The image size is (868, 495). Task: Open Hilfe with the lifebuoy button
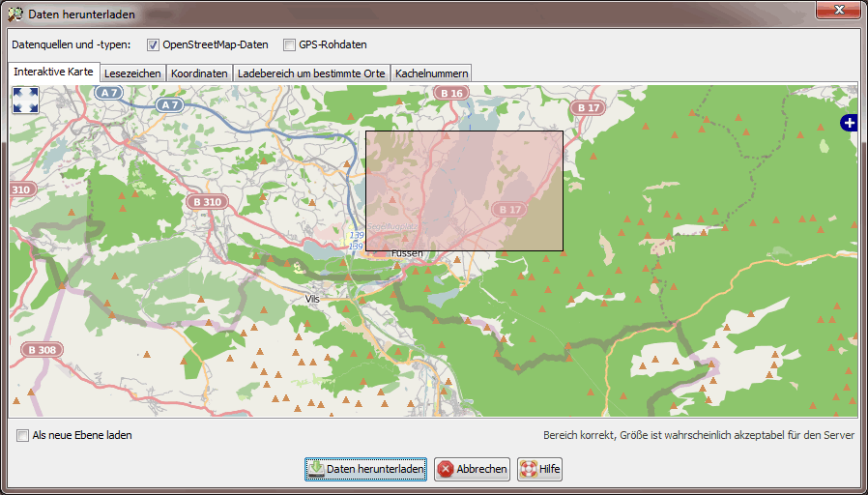click(539, 469)
